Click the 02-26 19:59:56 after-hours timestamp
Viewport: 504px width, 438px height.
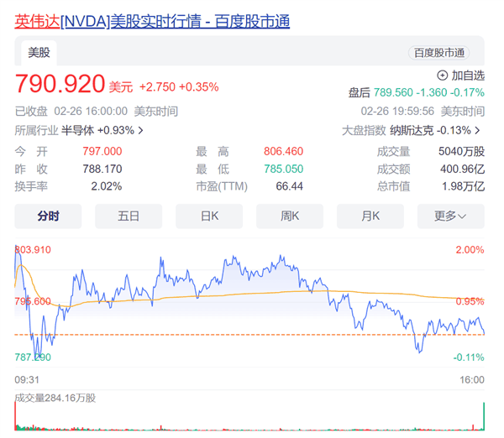[x=423, y=112]
